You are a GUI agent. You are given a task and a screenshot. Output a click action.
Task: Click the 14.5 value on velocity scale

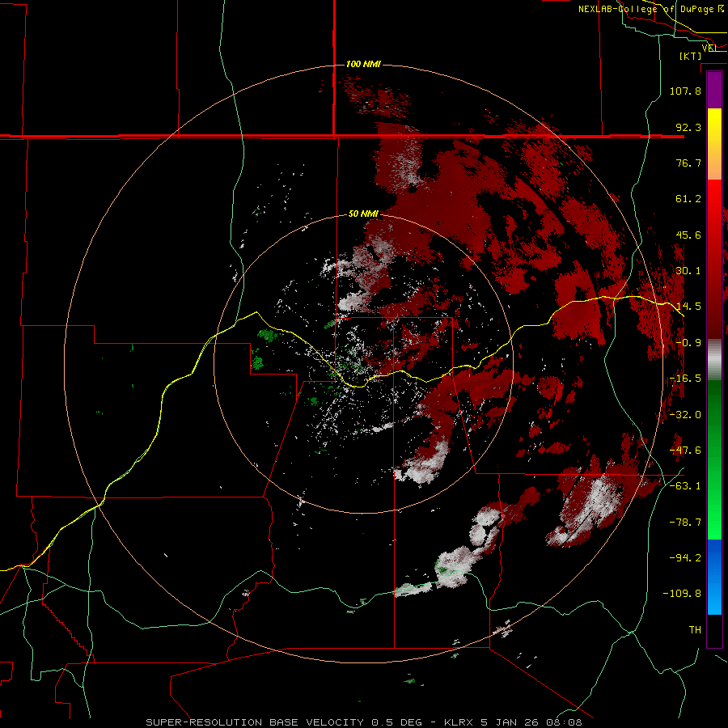coord(688,307)
